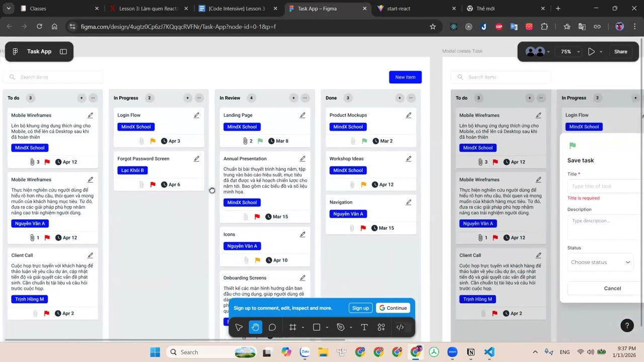Open Notion from the taskbar

pos(471,352)
